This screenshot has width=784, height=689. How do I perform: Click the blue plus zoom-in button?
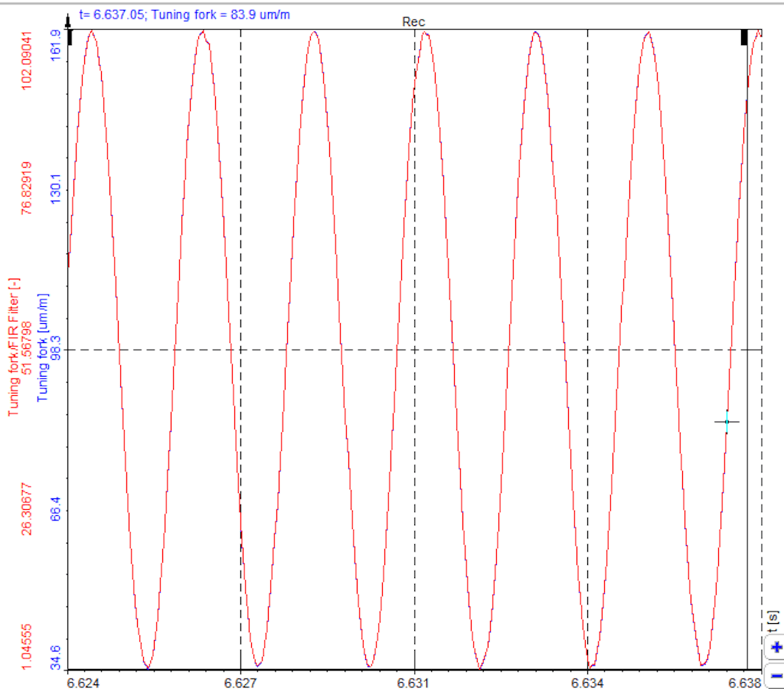[x=776, y=648]
